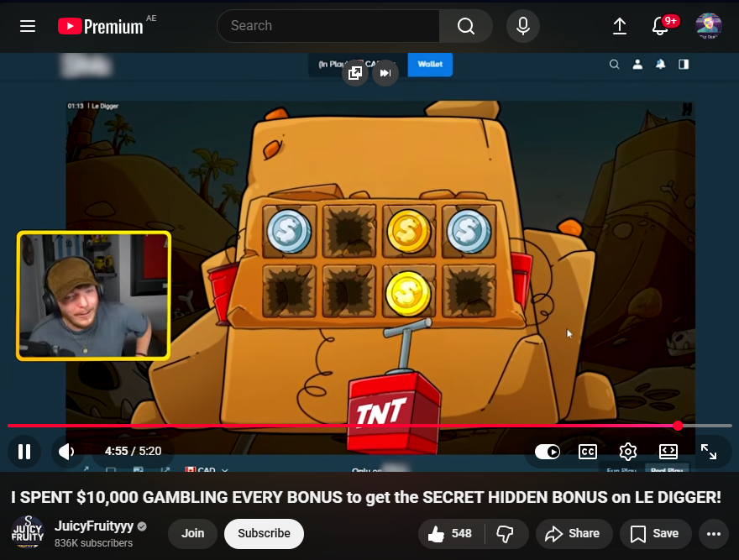Seek on the red progress bar

[342, 426]
